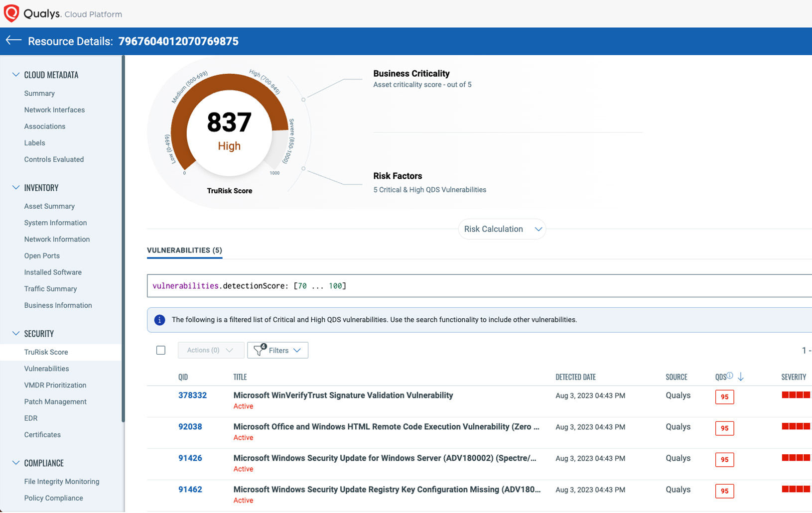812x513 pixels.
Task: Open Policy Compliance under Compliance
Action: pyautogui.click(x=53, y=498)
